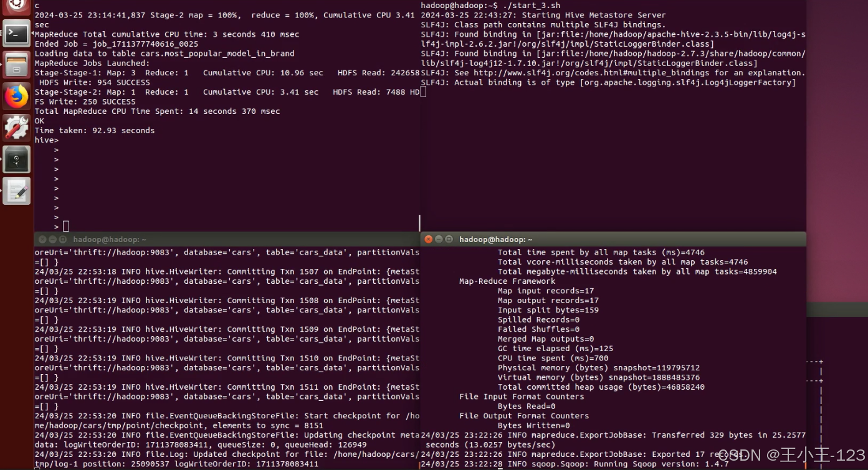The image size is (868, 470).
Task: Click 'CPU time spent (ms)=700' line
Action: 553,359
